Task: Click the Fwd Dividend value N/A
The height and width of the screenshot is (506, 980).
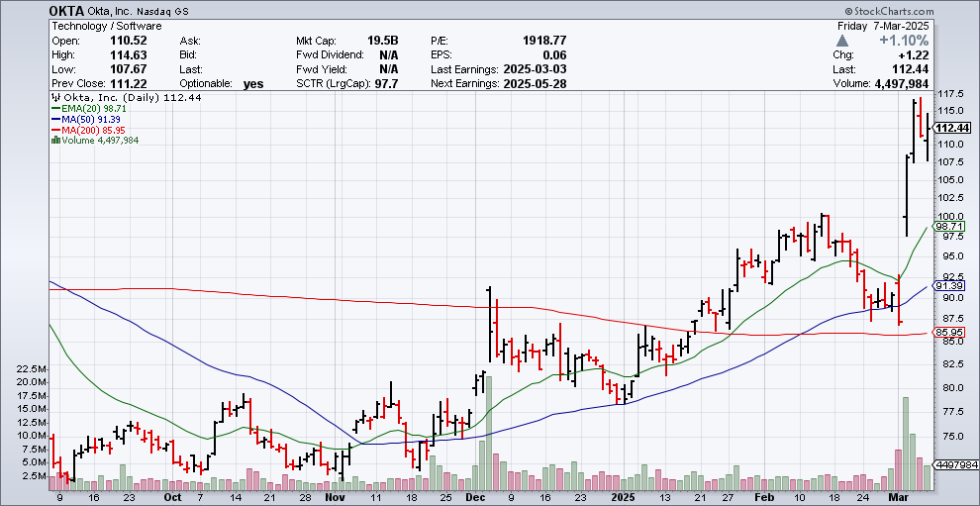Action: [x=389, y=55]
